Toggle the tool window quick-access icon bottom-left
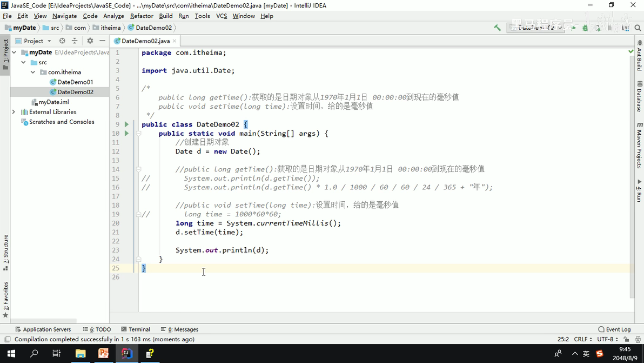 point(8,339)
